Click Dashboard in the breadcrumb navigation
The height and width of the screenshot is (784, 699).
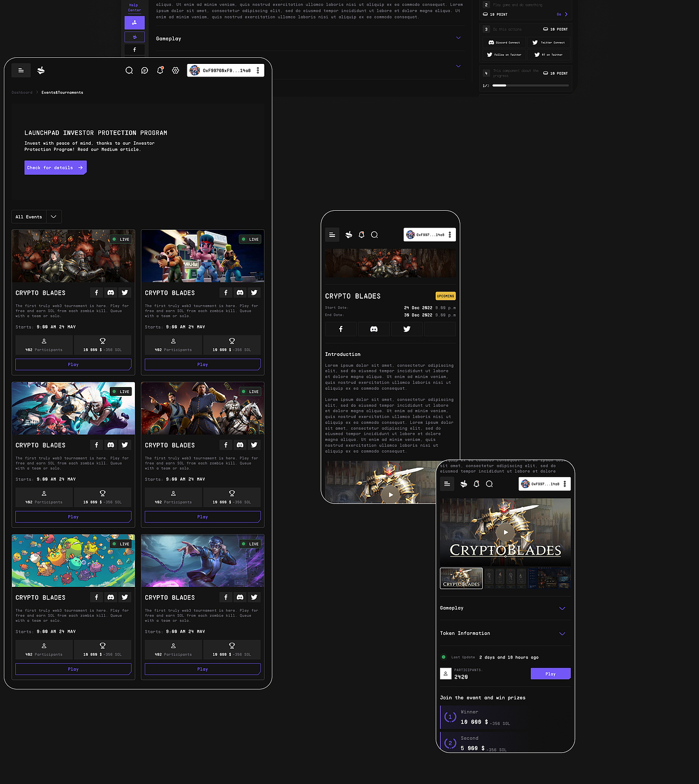click(22, 92)
